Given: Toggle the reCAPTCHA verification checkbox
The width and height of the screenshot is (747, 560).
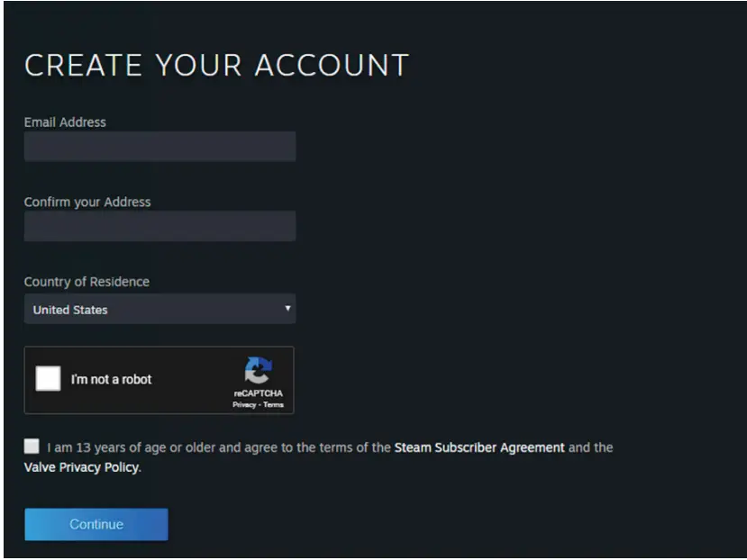Looking at the screenshot, I should 50,378.
